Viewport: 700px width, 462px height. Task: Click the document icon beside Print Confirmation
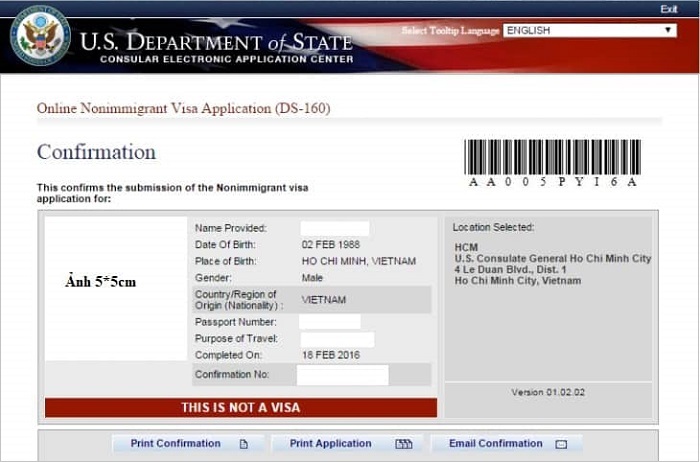[x=243, y=444]
